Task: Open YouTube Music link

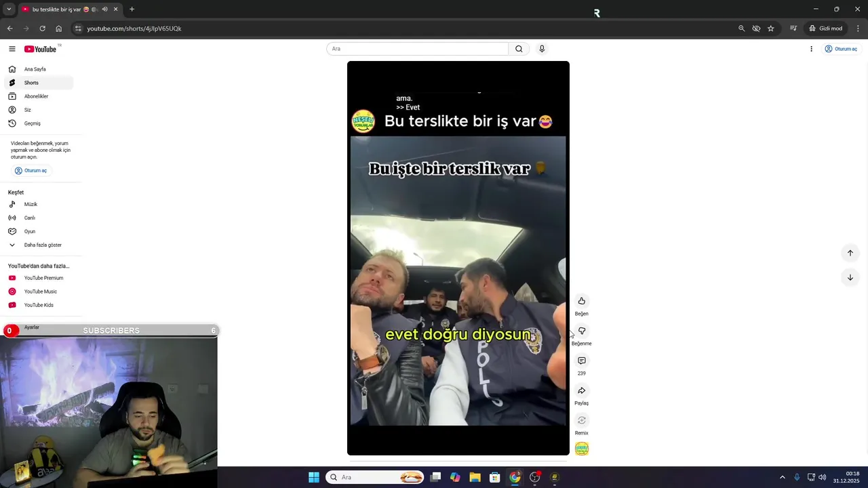Action: click(39, 291)
